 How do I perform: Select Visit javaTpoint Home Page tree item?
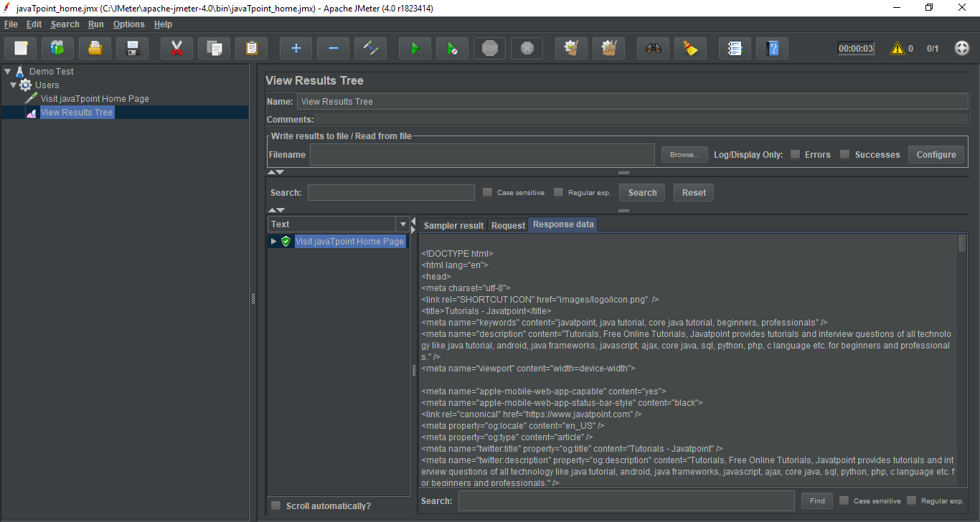pyautogui.click(x=95, y=98)
